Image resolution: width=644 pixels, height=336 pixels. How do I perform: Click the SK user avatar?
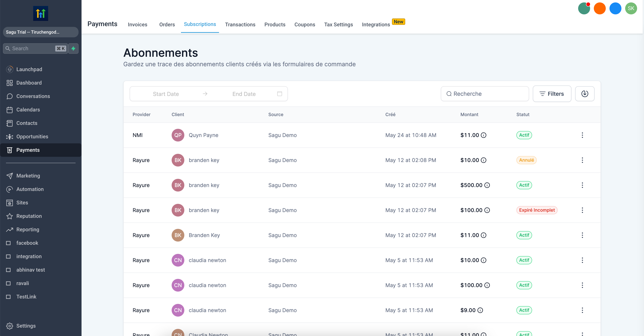(631, 9)
